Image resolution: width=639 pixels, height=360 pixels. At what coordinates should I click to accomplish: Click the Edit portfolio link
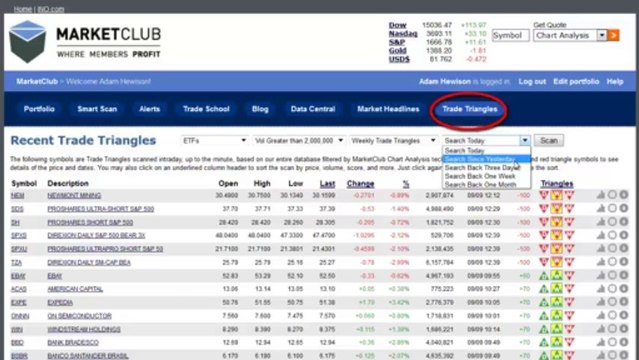click(x=576, y=82)
